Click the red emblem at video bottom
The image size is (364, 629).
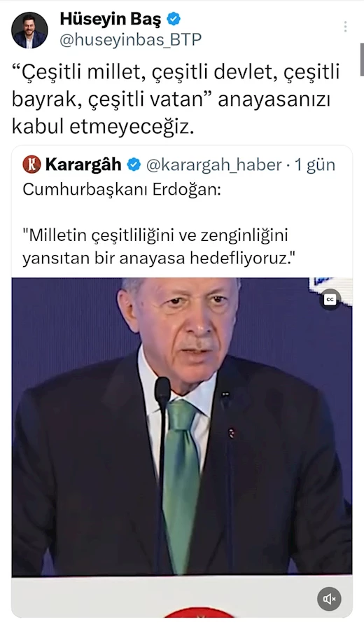[x=199, y=613]
